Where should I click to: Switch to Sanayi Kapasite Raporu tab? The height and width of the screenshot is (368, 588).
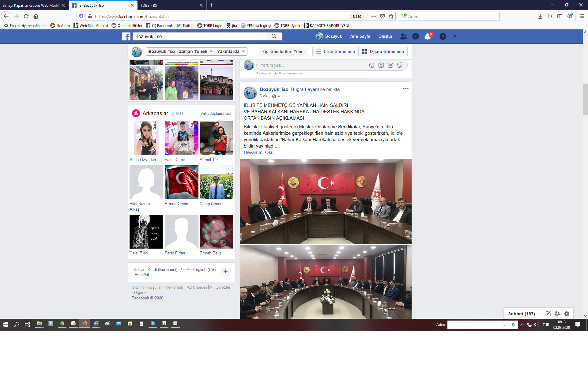[31, 5]
